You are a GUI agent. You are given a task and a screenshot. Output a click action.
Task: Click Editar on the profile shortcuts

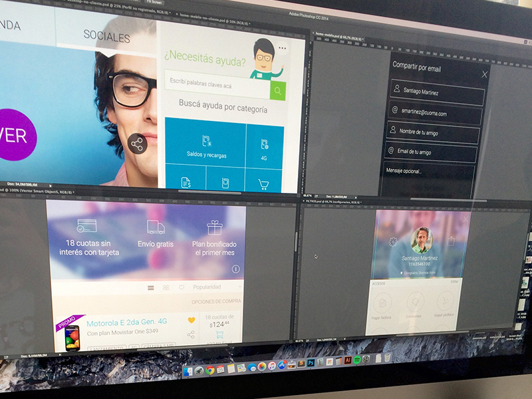[454, 281]
